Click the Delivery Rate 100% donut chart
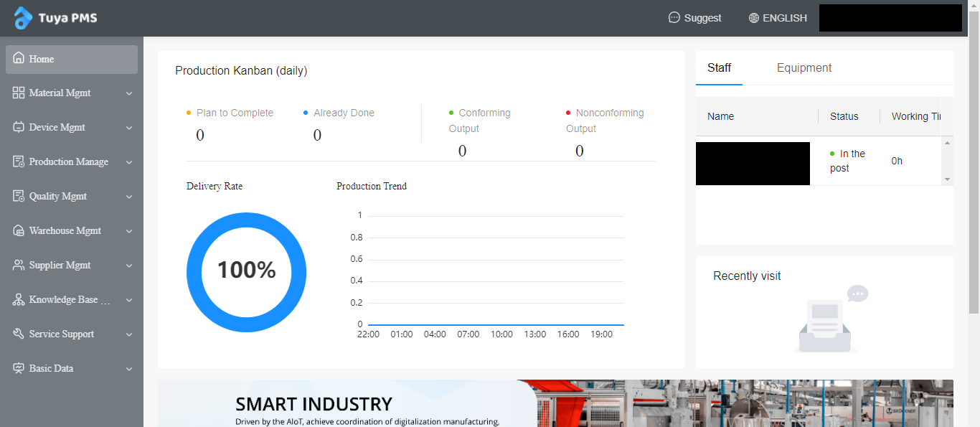 click(246, 272)
